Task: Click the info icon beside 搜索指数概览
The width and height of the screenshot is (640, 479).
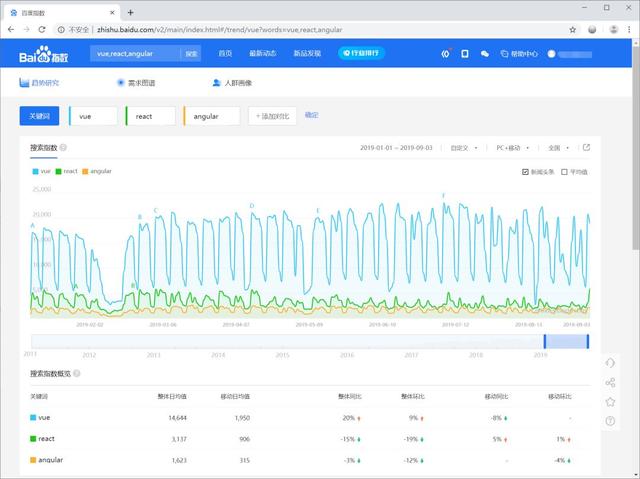Action: click(77, 373)
